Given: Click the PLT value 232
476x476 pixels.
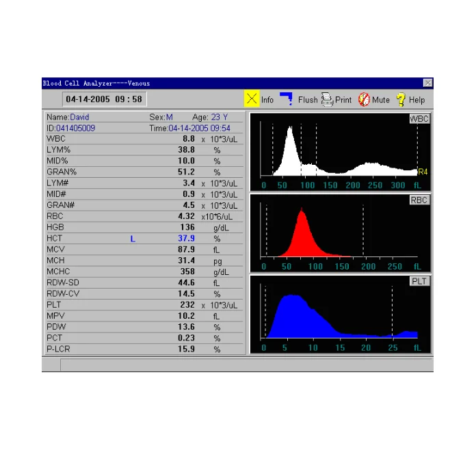Looking at the screenshot, I should pos(187,304).
